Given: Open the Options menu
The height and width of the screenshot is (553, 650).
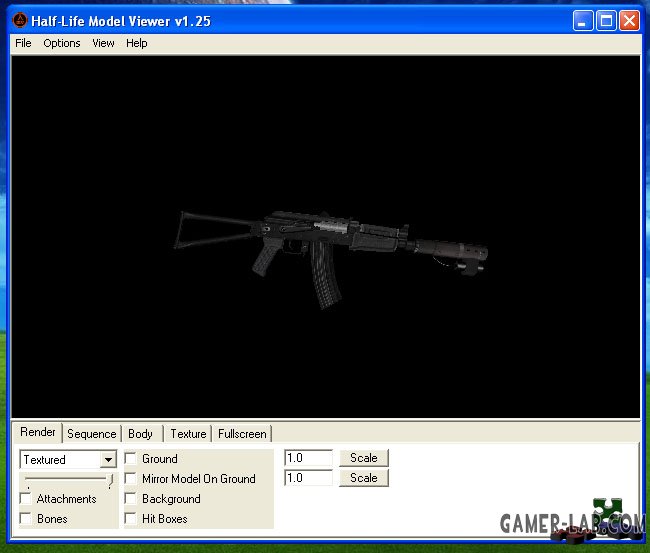Looking at the screenshot, I should coord(62,43).
